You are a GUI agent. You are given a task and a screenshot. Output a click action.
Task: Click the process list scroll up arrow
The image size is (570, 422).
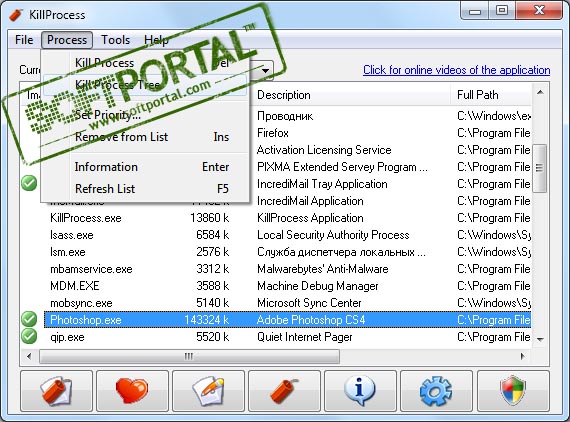[x=540, y=93]
